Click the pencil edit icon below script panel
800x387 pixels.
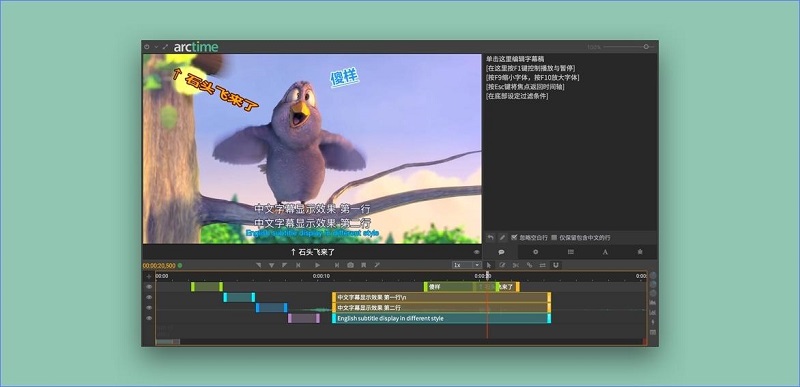tap(502, 238)
